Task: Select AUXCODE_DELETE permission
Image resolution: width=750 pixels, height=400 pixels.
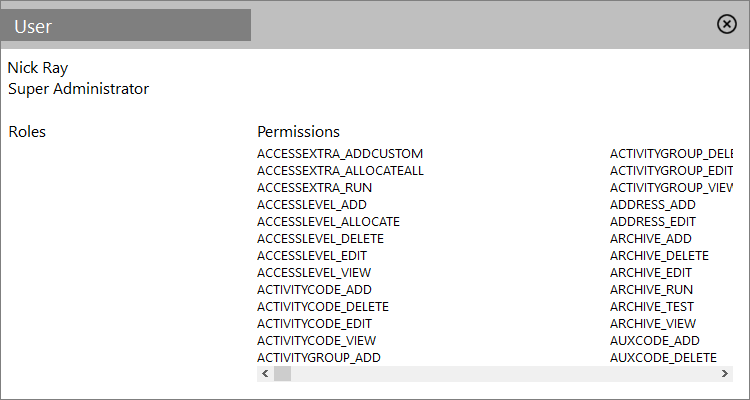Action: [x=663, y=358]
